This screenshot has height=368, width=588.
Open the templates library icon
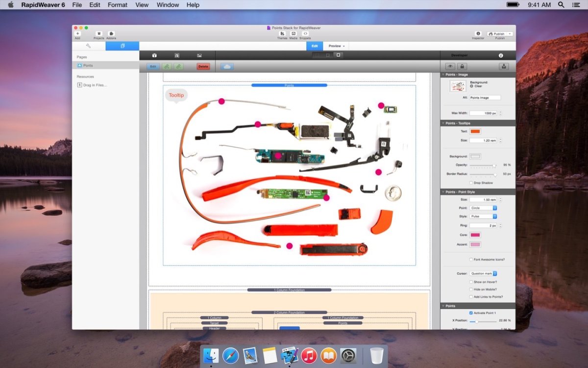pyautogui.click(x=177, y=55)
